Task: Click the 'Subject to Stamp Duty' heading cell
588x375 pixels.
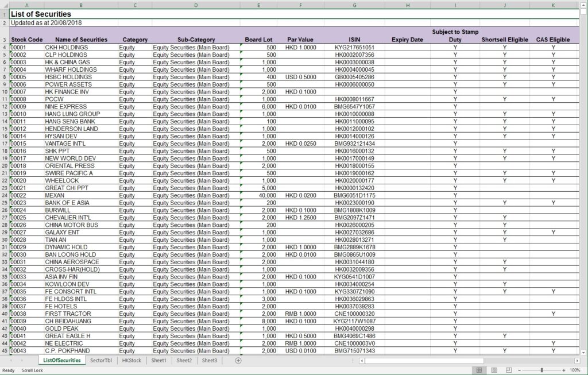Action: coord(455,35)
